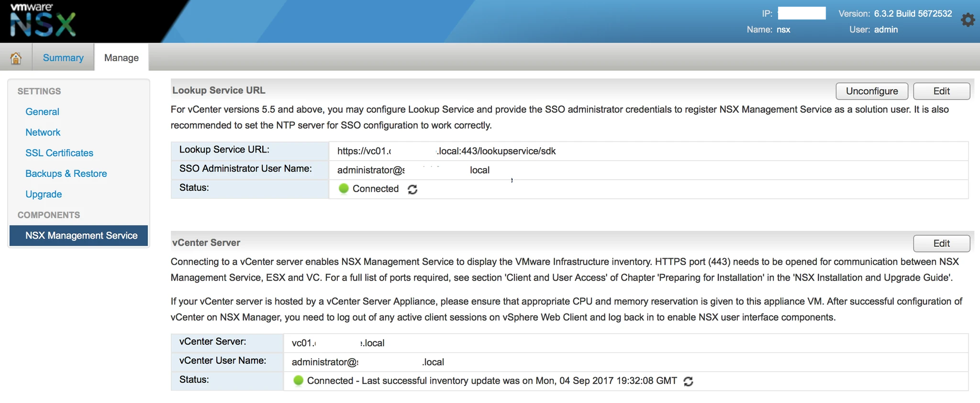
Task: Edit the vCenter Server settings
Action: pyautogui.click(x=941, y=243)
